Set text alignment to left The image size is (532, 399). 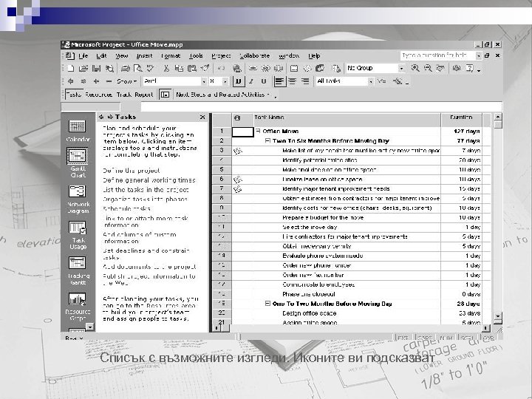tap(279, 81)
